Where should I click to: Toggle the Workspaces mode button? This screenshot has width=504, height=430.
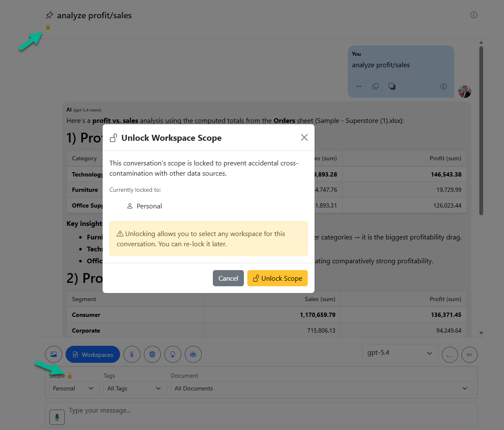coord(92,354)
